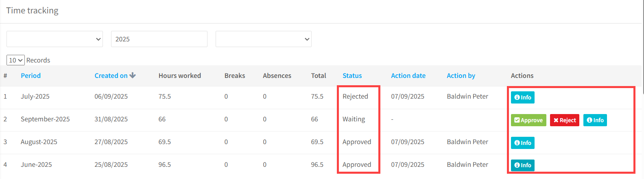
Task: Click Info button for July-2025 row
Action: (522, 97)
